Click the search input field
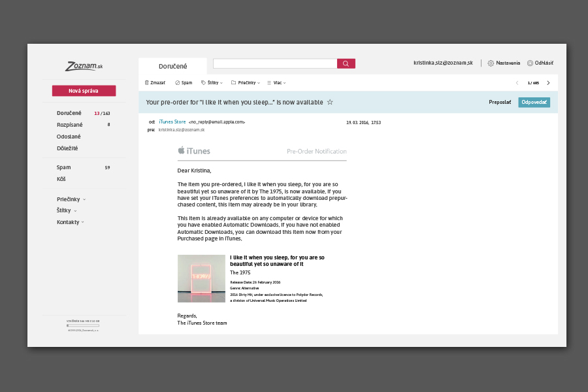588x392 pixels. click(x=274, y=63)
